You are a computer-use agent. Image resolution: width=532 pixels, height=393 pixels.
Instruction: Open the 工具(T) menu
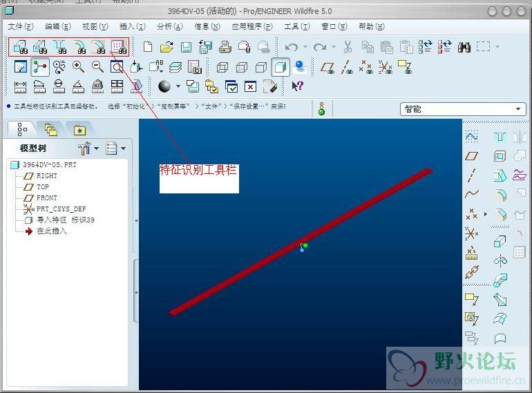click(x=297, y=26)
